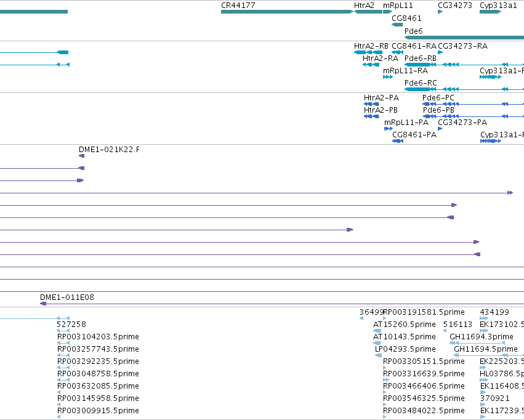
Task: Click the CG8461-PA protein label
Action: 414,135
